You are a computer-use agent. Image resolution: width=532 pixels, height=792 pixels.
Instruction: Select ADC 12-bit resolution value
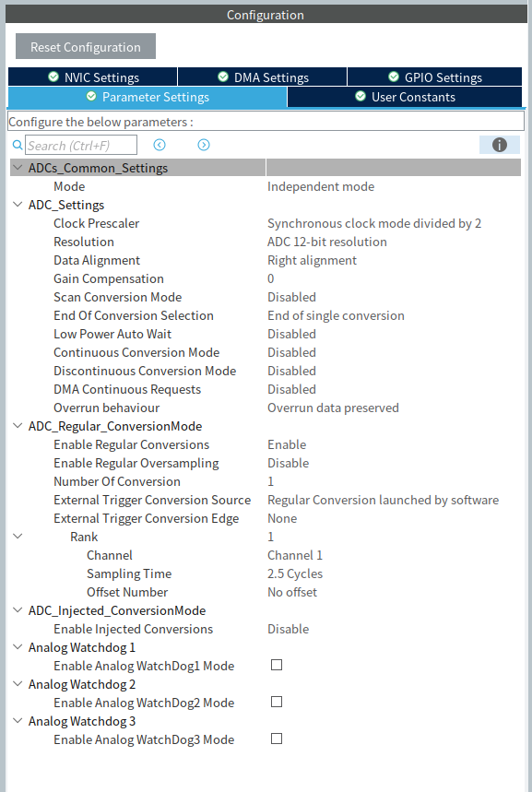(327, 242)
